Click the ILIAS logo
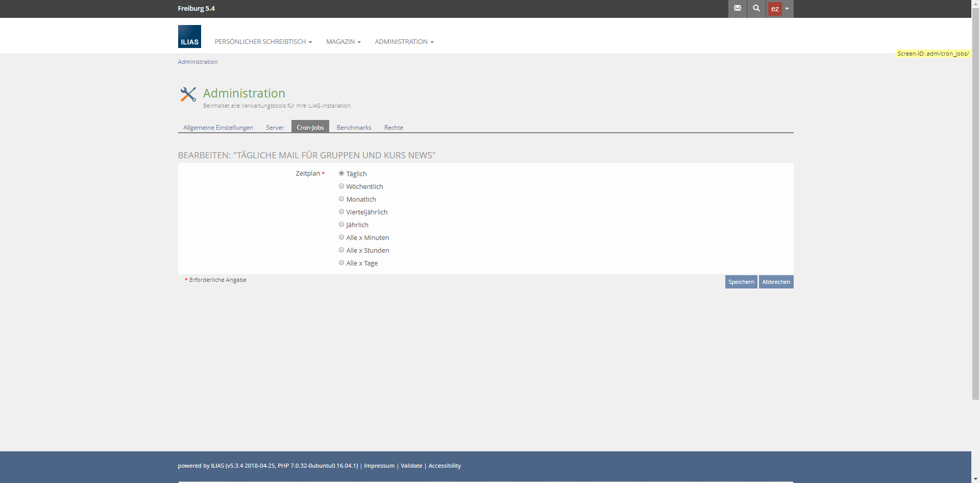 point(189,37)
